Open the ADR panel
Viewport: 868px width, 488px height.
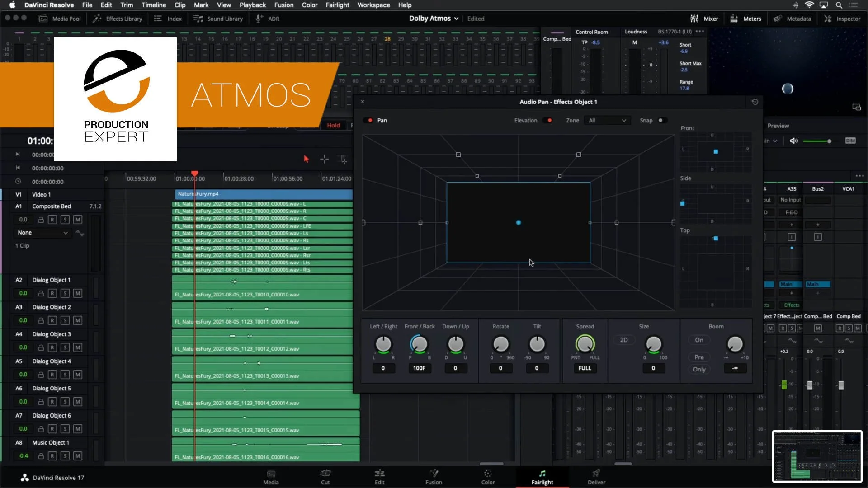(267, 19)
